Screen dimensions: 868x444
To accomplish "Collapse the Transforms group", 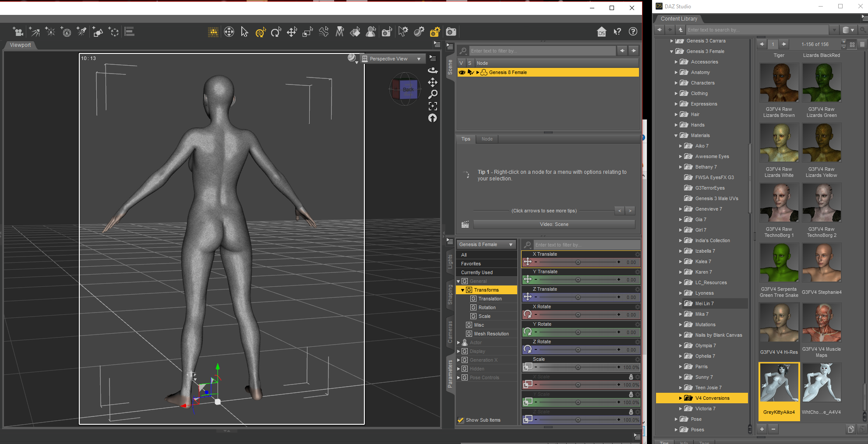I will (x=462, y=290).
